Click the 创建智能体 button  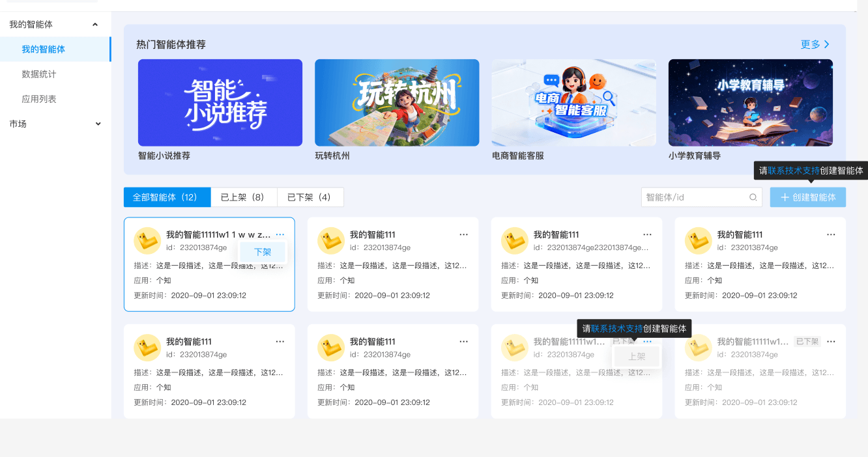point(807,197)
